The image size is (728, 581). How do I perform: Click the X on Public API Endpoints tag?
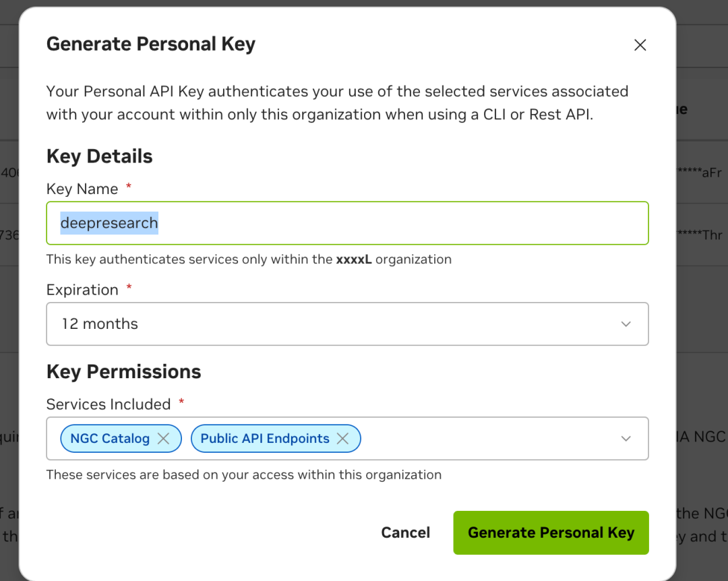pyautogui.click(x=342, y=438)
